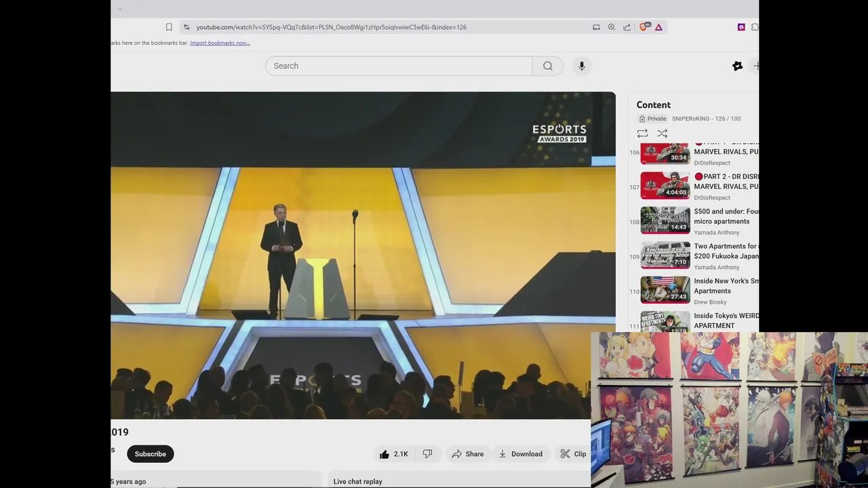Click the cast/install icon in the address bar

tap(596, 27)
